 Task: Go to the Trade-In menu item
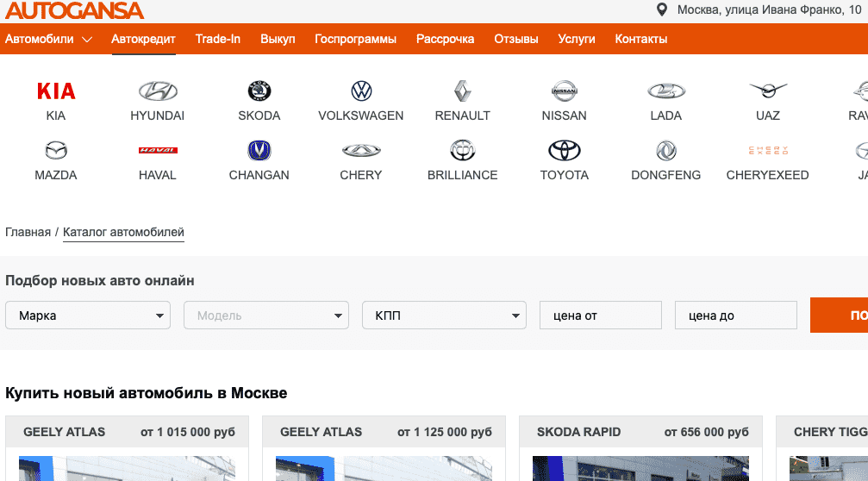[218, 40]
